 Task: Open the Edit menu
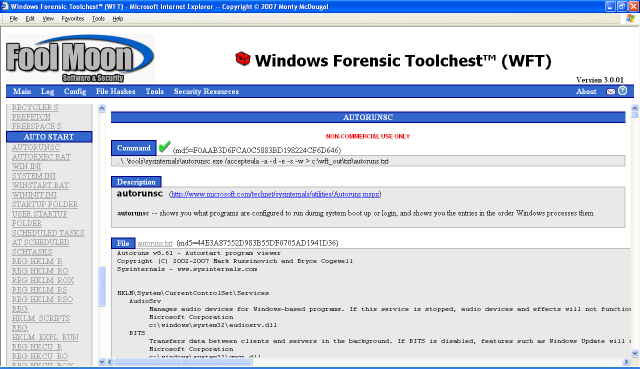tap(30, 19)
